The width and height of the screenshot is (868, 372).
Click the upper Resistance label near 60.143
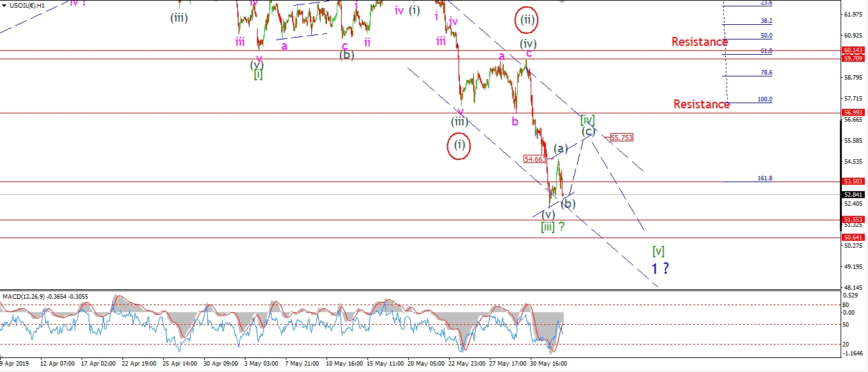click(700, 42)
